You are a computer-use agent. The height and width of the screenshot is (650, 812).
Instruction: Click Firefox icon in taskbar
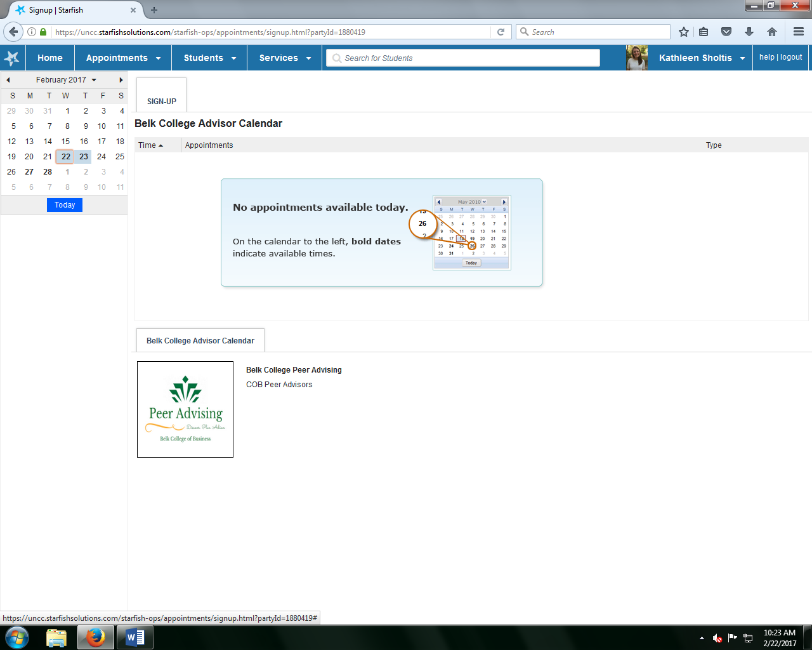click(x=96, y=637)
